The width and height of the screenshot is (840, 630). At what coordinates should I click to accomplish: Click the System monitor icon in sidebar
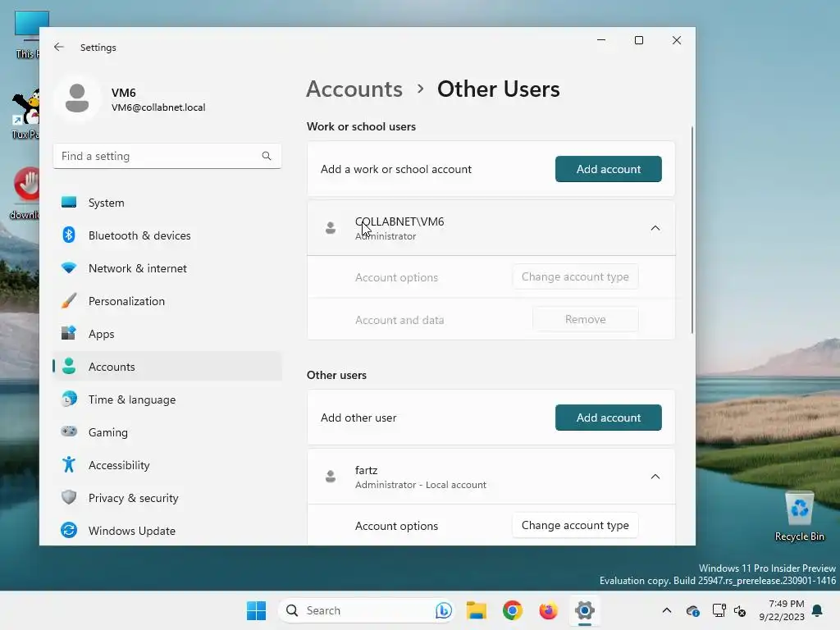click(69, 203)
